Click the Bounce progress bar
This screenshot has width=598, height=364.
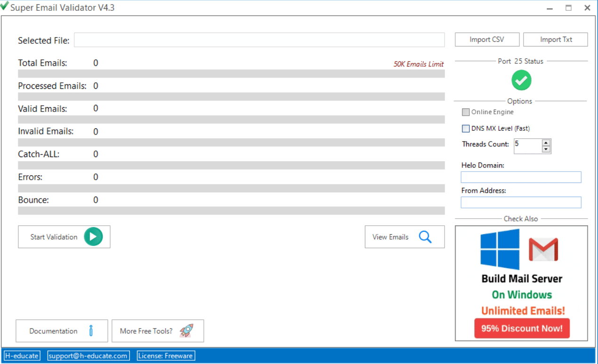click(231, 211)
